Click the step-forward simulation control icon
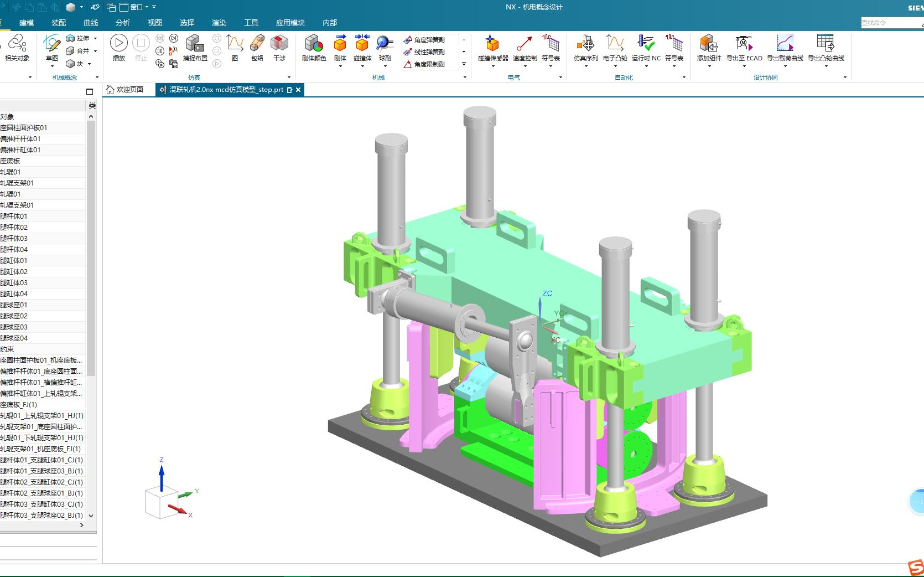Screen dimensions: 924x577 (174, 38)
